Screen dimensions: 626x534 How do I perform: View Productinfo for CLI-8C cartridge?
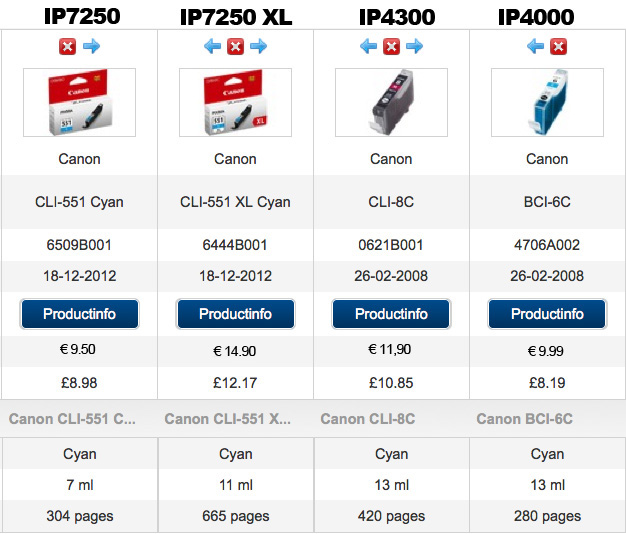point(391,314)
